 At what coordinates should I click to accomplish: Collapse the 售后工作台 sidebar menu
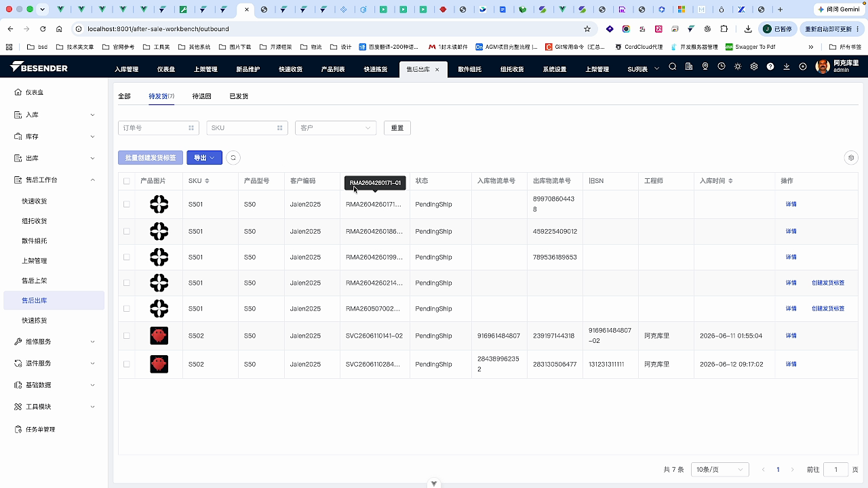click(54, 180)
